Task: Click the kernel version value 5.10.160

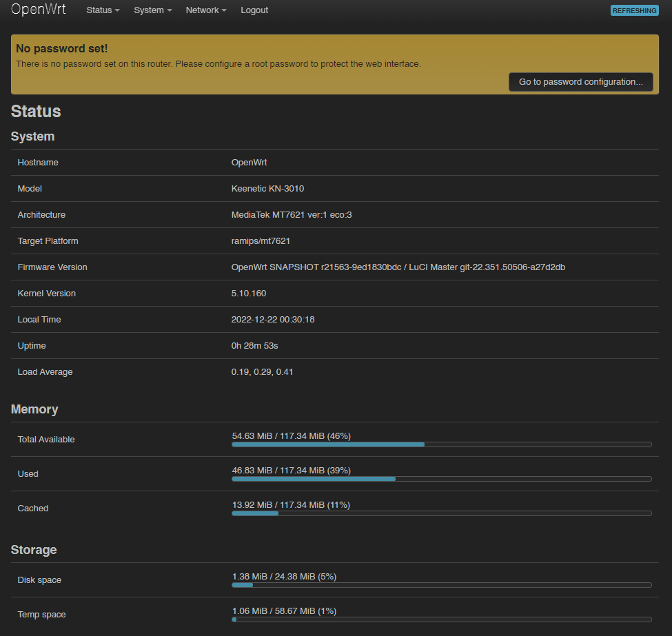Action: click(249, 293)
